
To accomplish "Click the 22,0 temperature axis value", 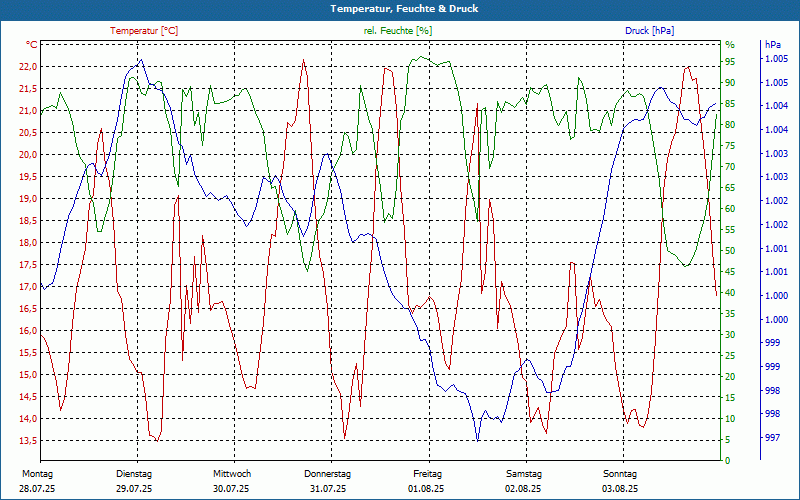I will 28,67.
